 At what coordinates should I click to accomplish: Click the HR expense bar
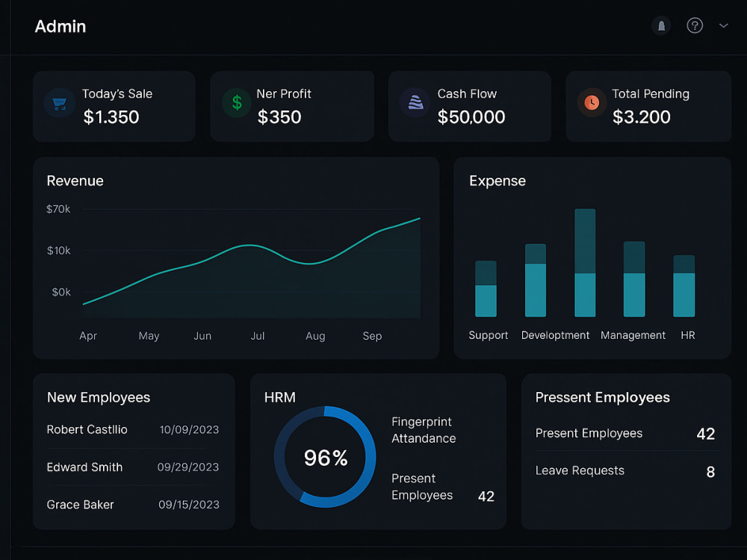(x=684, y=286)
